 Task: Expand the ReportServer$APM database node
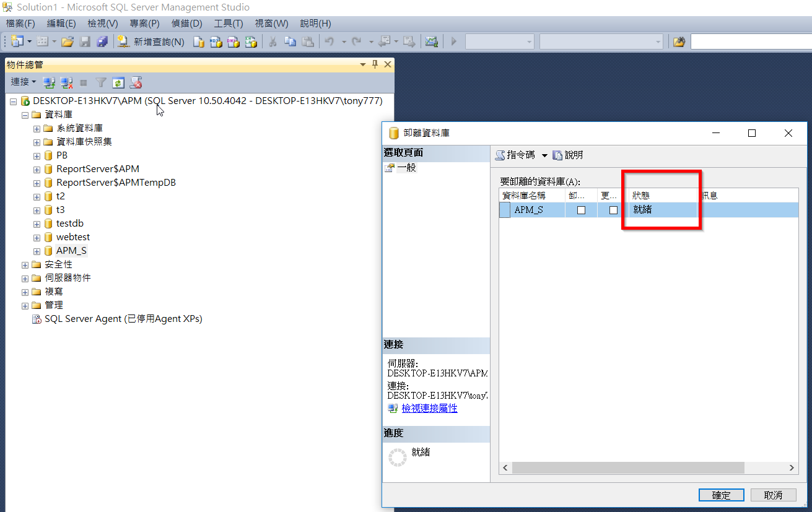point(37,170)
